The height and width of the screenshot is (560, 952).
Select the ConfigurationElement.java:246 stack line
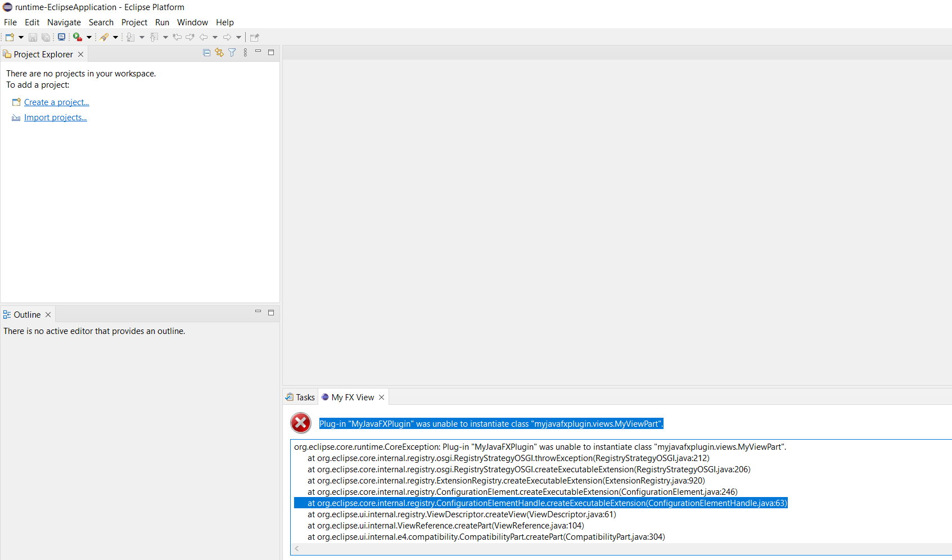pyautogui.click(x=522, y=492)
